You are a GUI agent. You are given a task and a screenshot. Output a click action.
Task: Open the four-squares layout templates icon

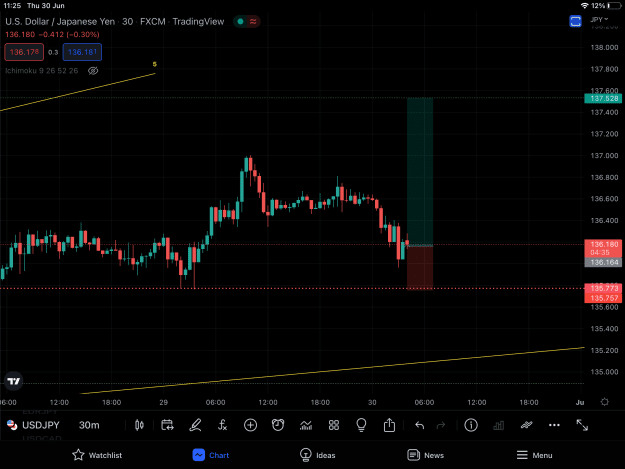click(x=334, y=425)
